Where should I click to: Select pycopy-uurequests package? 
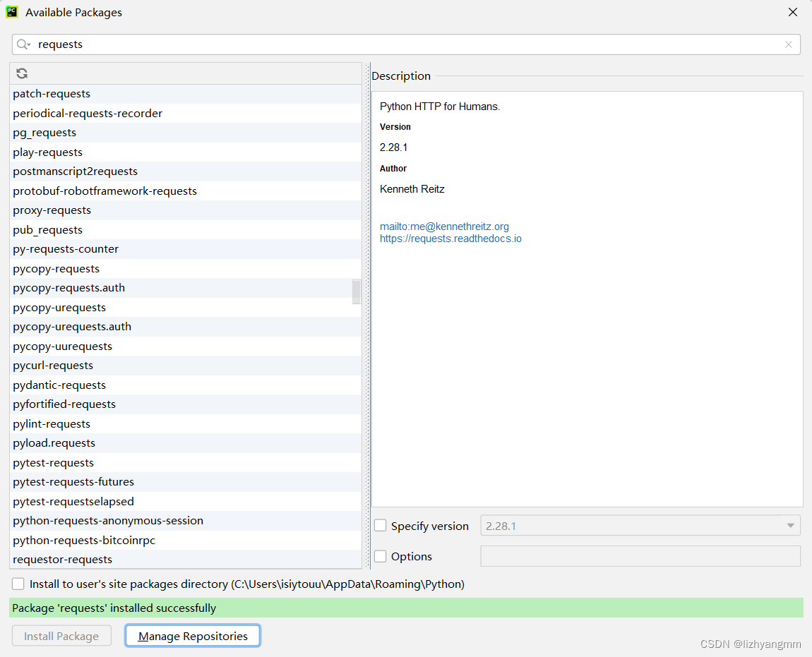tap(186, 346)
